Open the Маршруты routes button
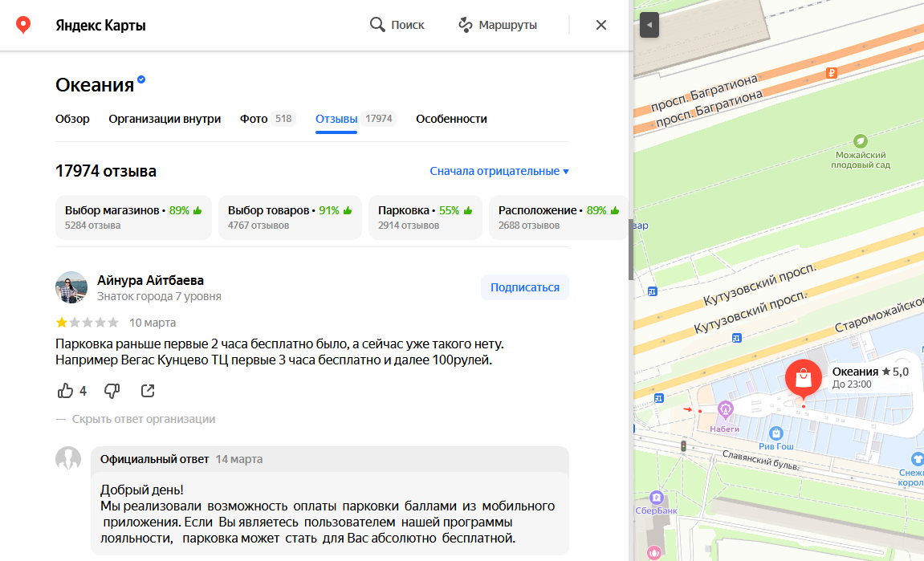 pyautogui.click(x=498, y=25)
